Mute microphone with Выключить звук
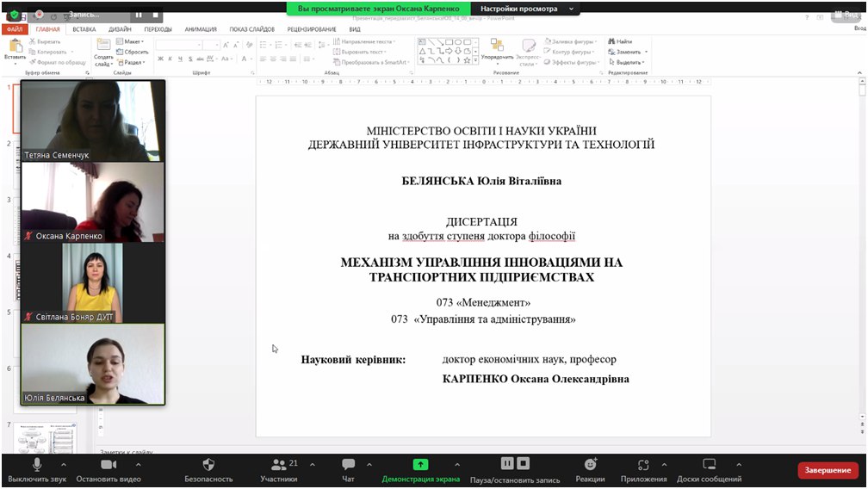868x489 pixels. [x=36, y=471]
